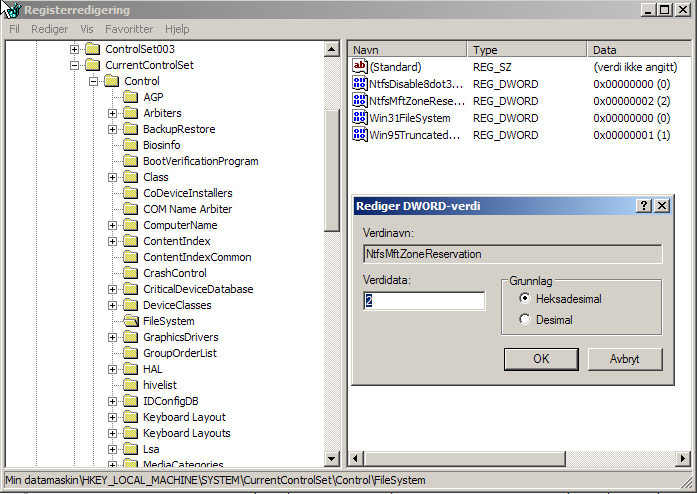
Task: Click the NtfsMftZoneReservation DWORD value icon
Action: (360, 100)
